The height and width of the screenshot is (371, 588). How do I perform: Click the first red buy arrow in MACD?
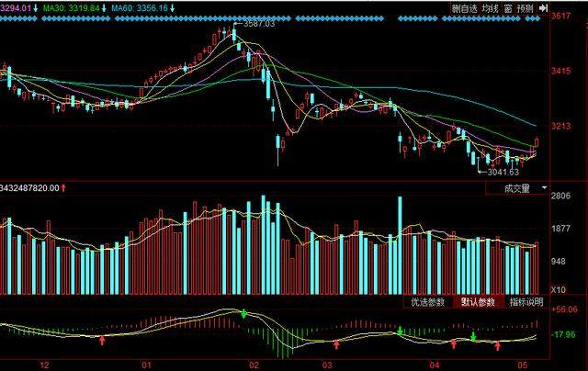click(102, 341)
